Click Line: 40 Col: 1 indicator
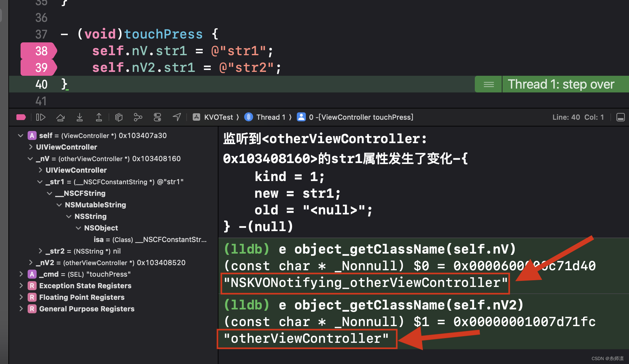 point(578,117)
